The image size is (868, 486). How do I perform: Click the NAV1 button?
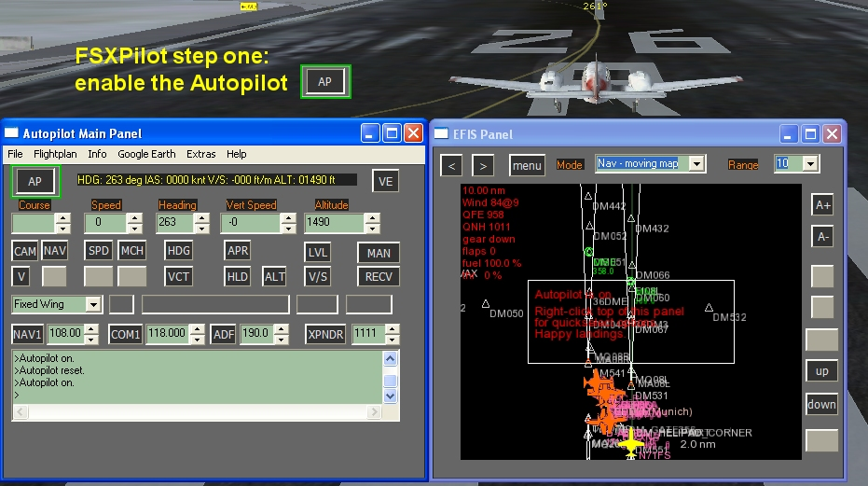click(x=27, y=334)
